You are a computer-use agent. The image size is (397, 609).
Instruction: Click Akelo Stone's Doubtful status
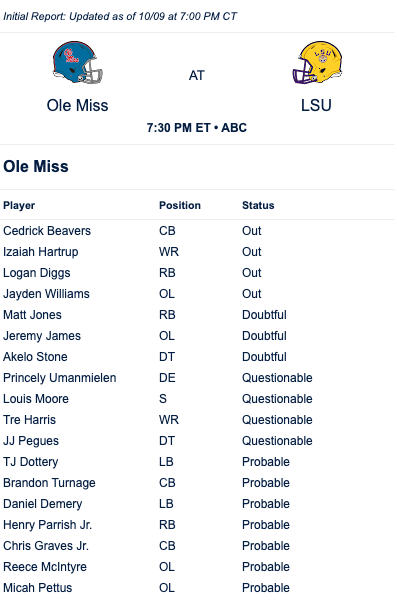point(265,357)
